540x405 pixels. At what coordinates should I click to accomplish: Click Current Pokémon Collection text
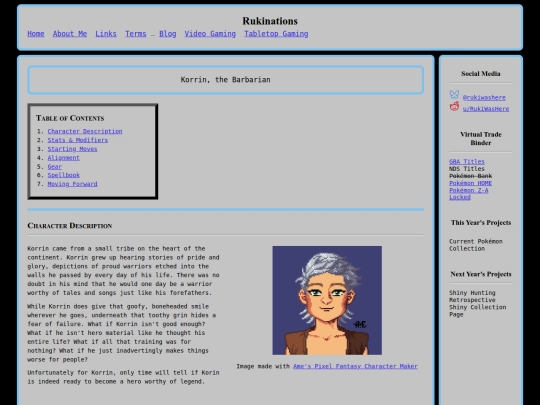pyautogui.click(x=476, y=245)
